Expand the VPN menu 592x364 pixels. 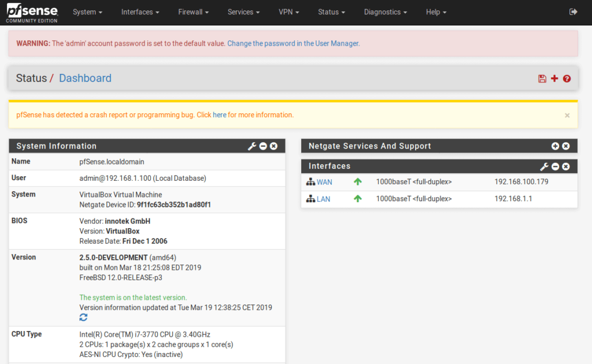[x=288, y=12]
